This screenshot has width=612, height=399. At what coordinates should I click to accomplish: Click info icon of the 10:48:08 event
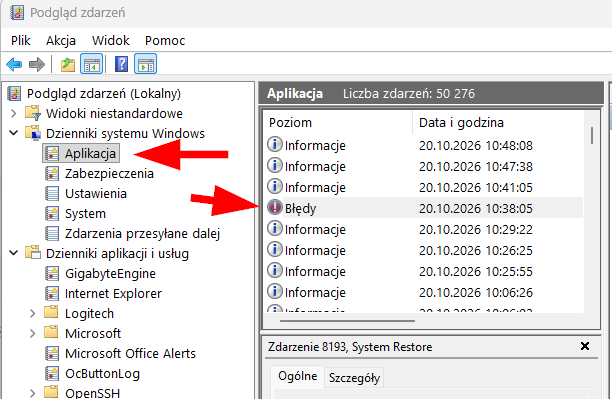(x=275, y=144)
